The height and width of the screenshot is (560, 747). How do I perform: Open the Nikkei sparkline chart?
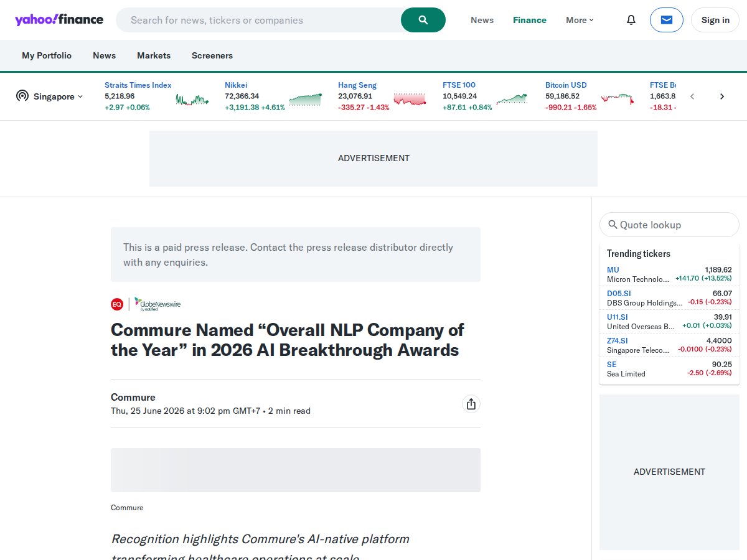point(306,100)
